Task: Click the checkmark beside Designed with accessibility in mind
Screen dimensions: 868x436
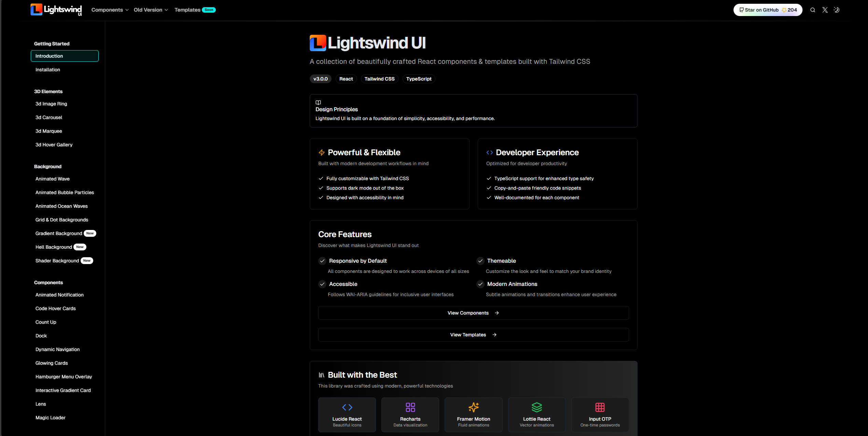Action: coord(321,198)
